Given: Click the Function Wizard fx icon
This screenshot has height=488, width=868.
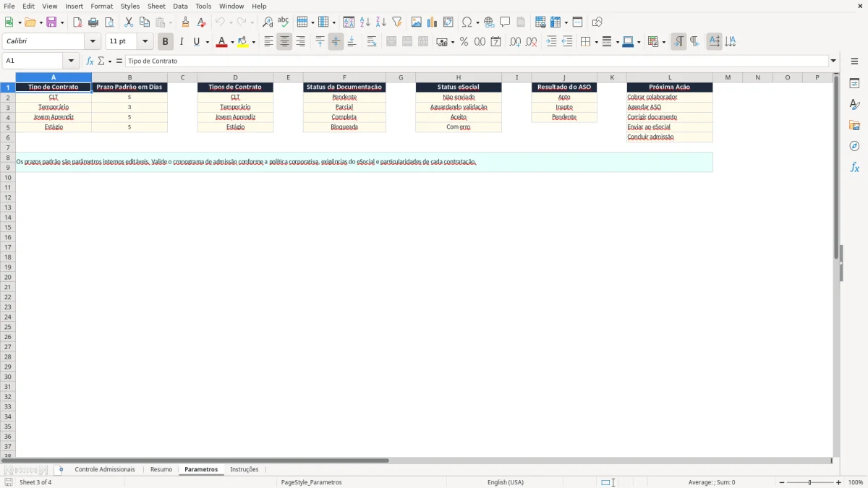Looking at the screenshot, I should click(90, 61).
